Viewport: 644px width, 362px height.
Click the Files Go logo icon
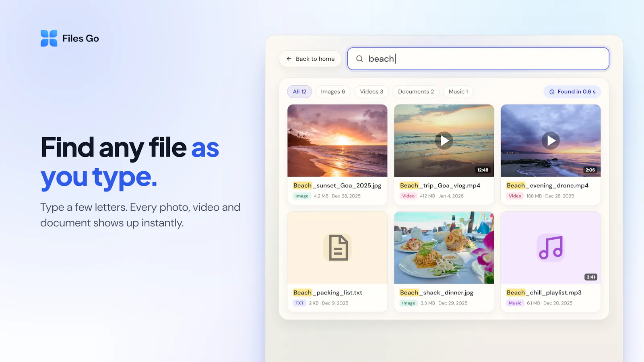tap(49, 38)
